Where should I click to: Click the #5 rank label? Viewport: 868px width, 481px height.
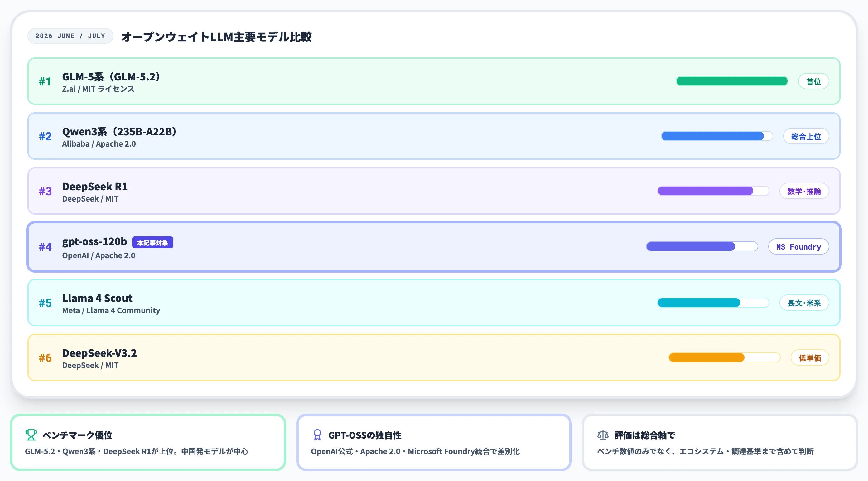(45, 303)
